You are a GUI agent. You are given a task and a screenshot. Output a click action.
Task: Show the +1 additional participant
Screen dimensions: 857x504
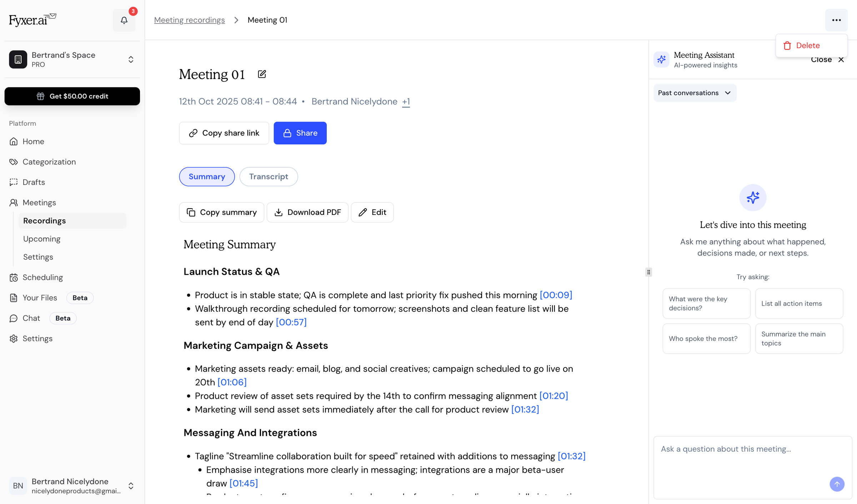pyautogui.click(x=406, y=102)
